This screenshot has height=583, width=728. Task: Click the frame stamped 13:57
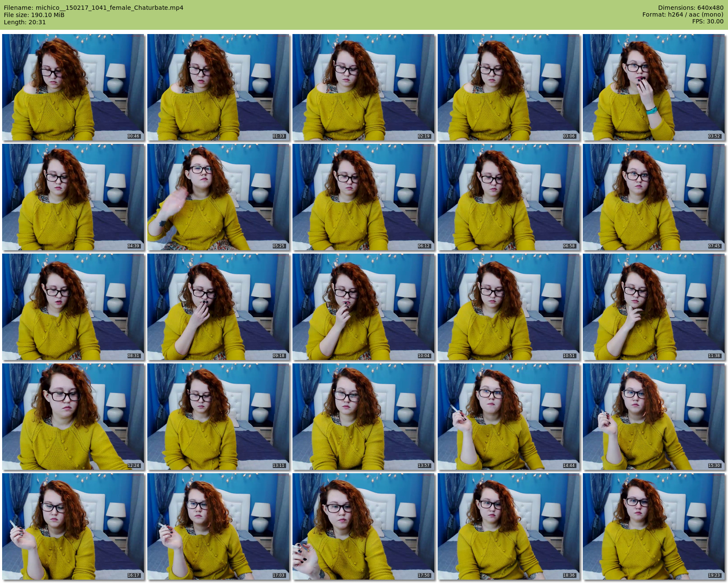(x=364, y=417)
